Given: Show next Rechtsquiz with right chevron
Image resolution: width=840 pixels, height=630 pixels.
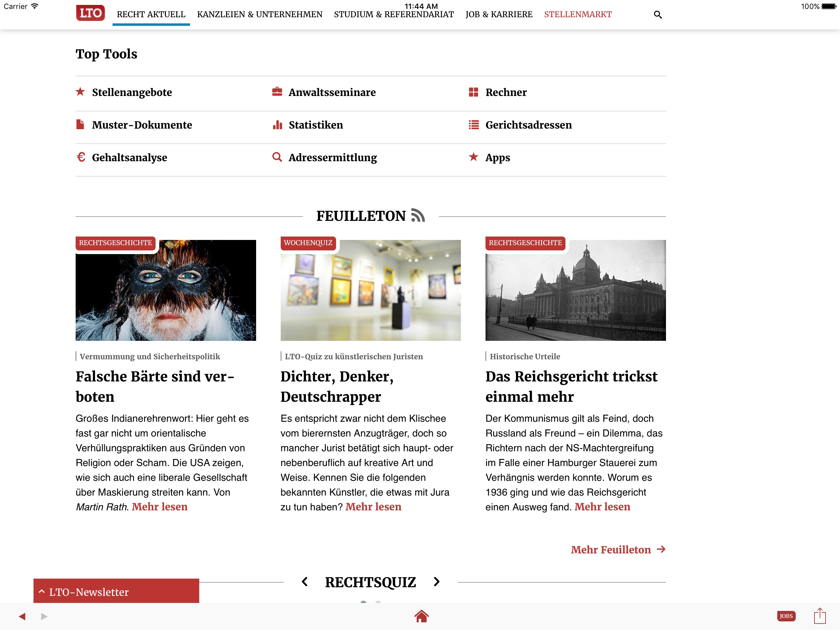Looking at the screenshot, I should [437, 582].
